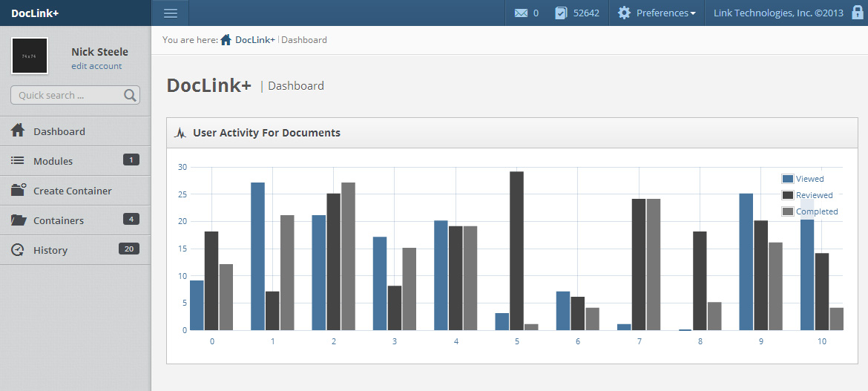
Task: Toggle the Viewed legend color swatch
Action: (788, 178)
